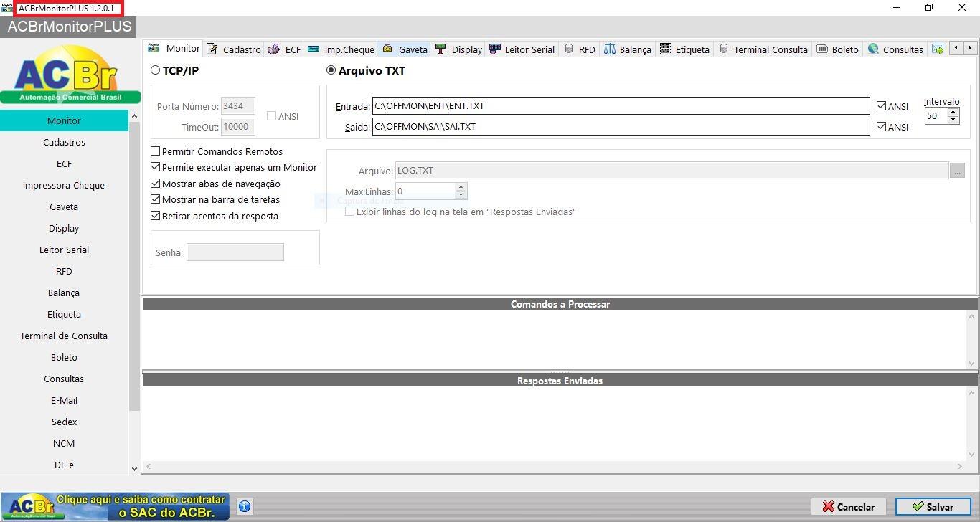Open Impressora Cheque in the sidebar
The height and width of the screenshot is (522, 980).
coord(64,185)
